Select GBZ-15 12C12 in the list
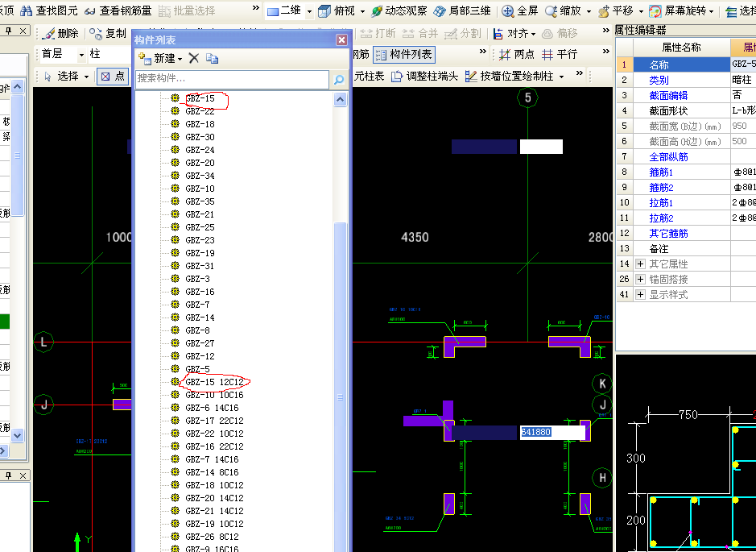The width and height of the screenshot is (756, 552). click(x=214, y=382)
